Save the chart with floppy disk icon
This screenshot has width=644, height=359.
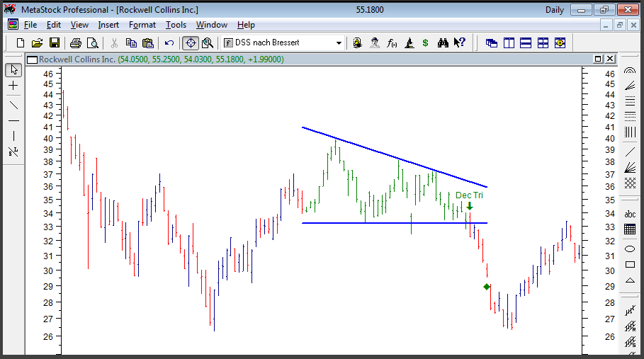click(55, 42)
